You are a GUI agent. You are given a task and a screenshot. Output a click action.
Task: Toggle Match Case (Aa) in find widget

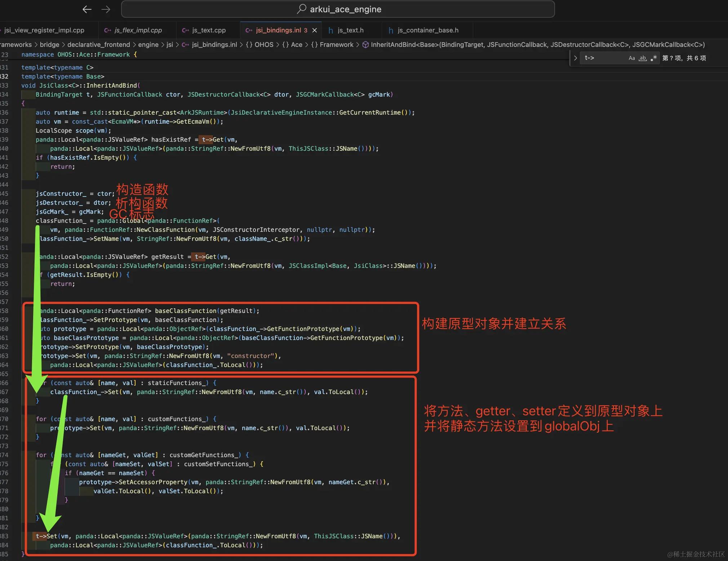coord(632,58)
